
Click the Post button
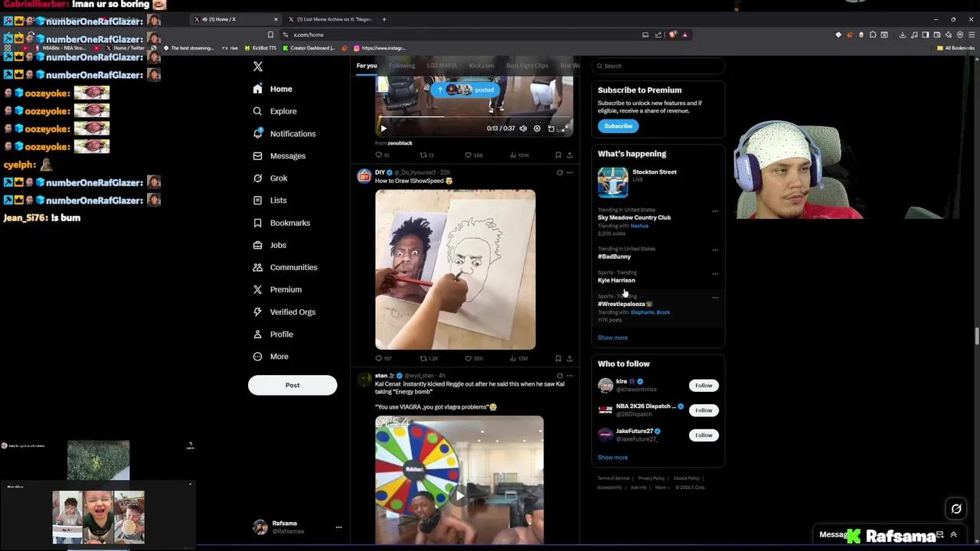pos(292,385)
